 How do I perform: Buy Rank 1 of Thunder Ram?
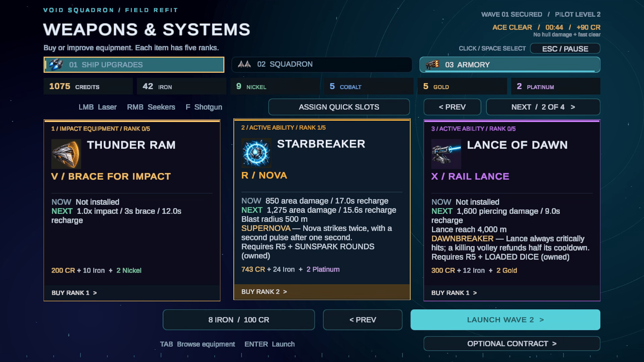pyautogui.click(x=132, y=293)
